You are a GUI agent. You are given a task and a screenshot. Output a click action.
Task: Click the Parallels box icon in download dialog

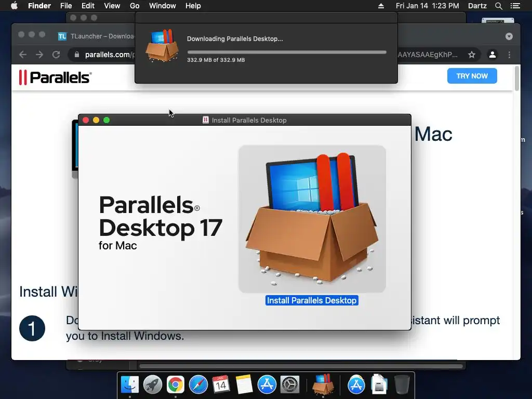(x=162, y=46)
